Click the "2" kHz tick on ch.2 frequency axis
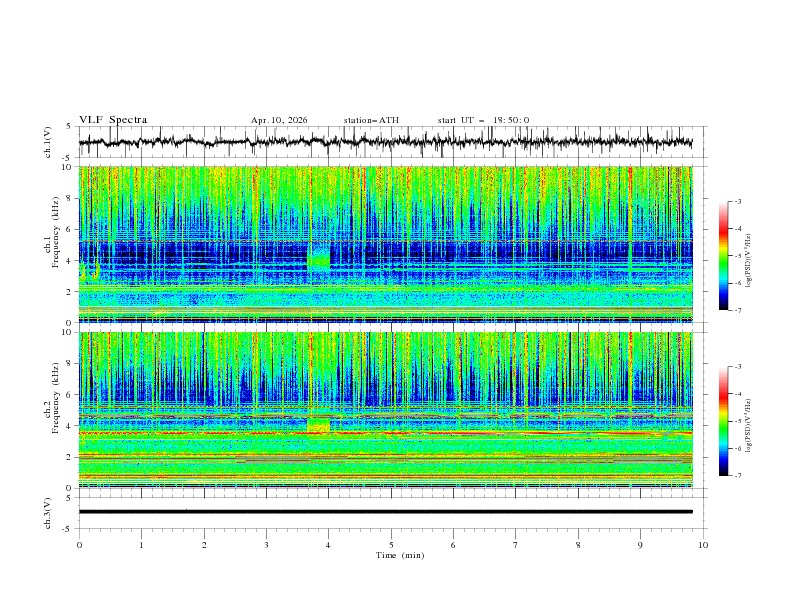 click(70, 457)
